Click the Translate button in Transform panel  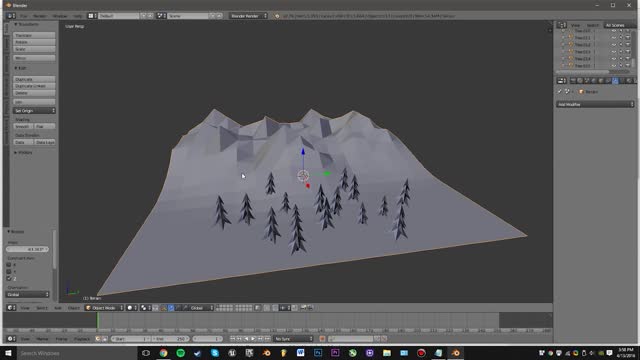(x=34, y=36)
